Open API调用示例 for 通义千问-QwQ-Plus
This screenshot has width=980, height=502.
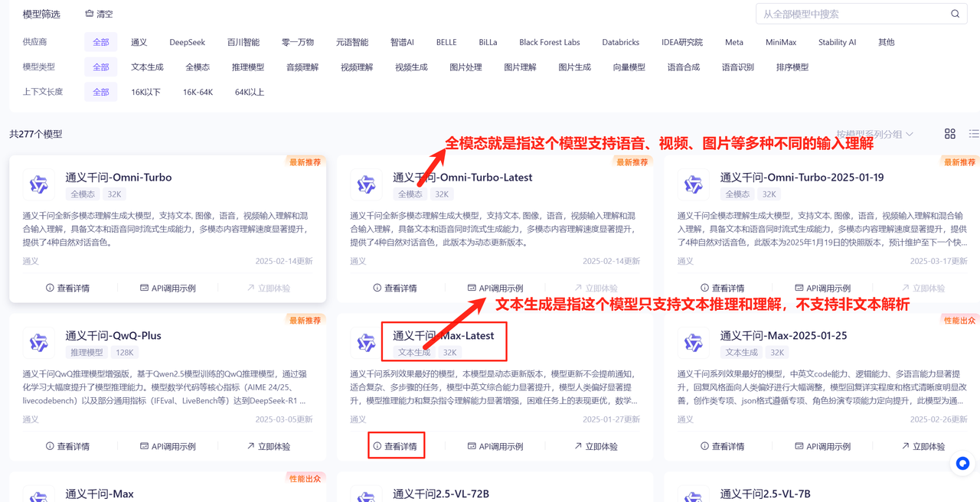click(168, 446)
